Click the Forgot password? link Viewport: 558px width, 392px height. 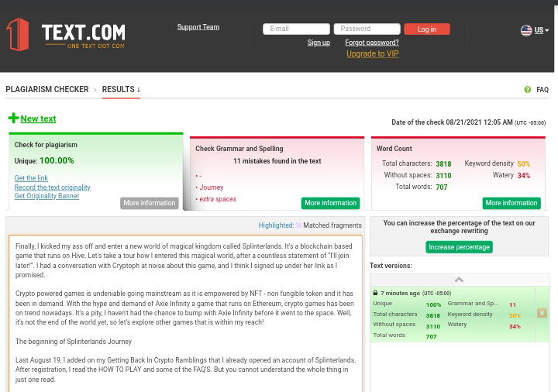click(x=372, y=43)
